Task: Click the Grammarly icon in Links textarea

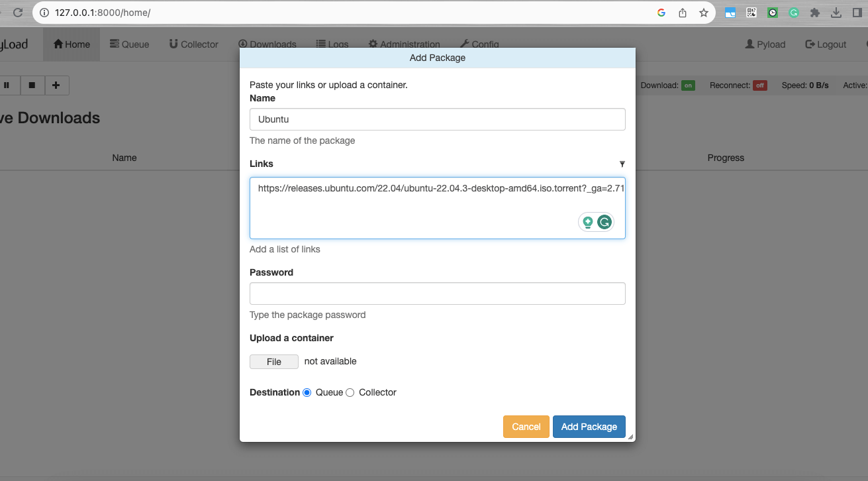Action: (x=604, y=223)
